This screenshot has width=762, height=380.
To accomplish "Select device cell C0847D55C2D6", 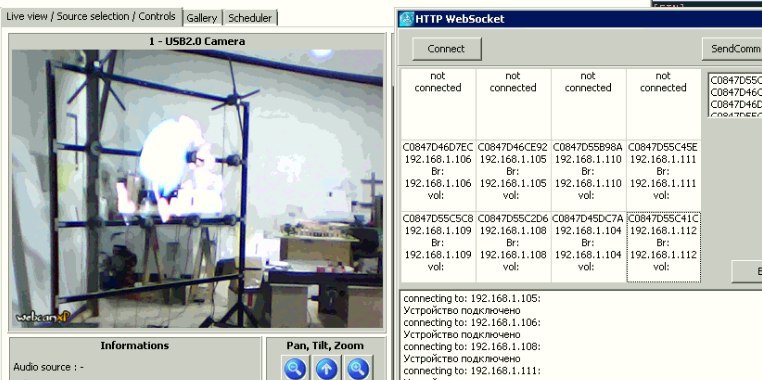I will (x=513, y=247).
